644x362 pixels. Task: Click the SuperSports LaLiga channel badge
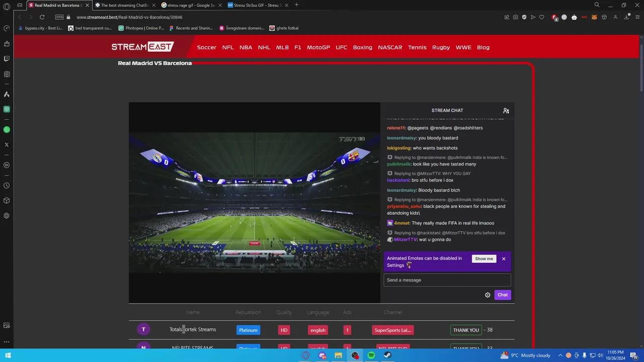[393, 330]
